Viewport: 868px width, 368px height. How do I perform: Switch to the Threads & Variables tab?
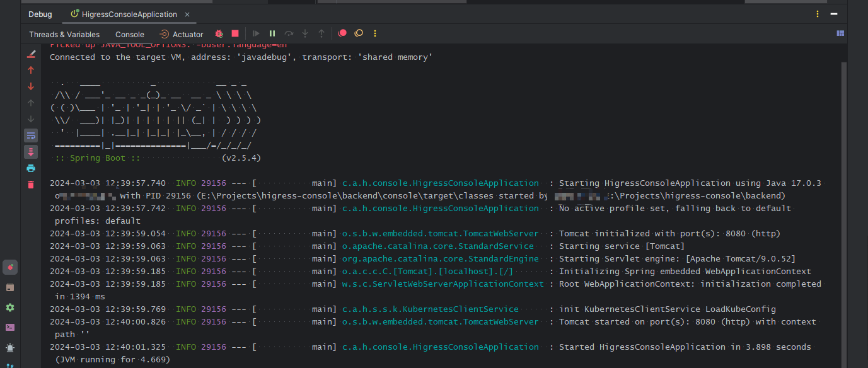coord(64,35)
